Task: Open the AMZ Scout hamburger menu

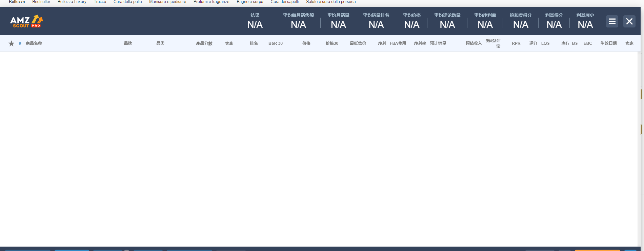Action: click(612, 21)
